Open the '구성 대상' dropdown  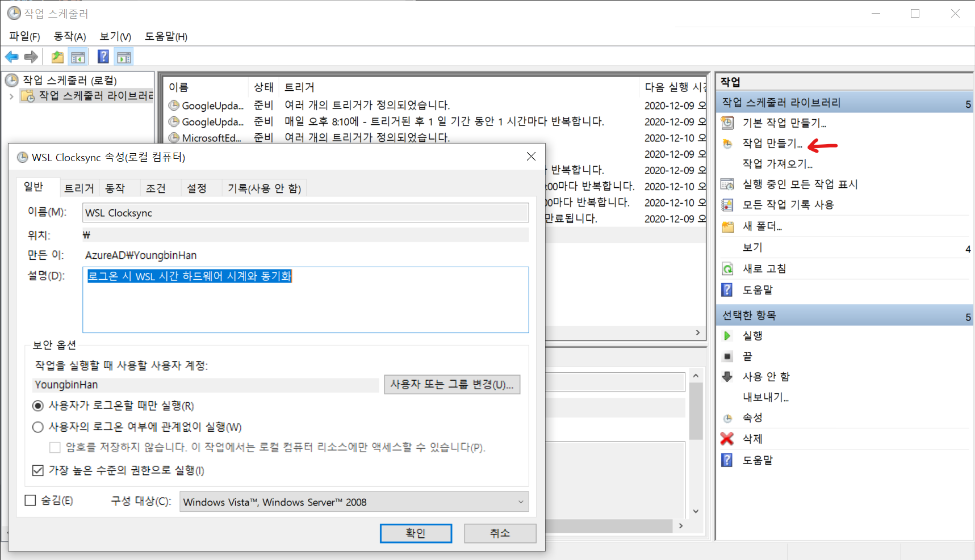[x=354, y=502]
